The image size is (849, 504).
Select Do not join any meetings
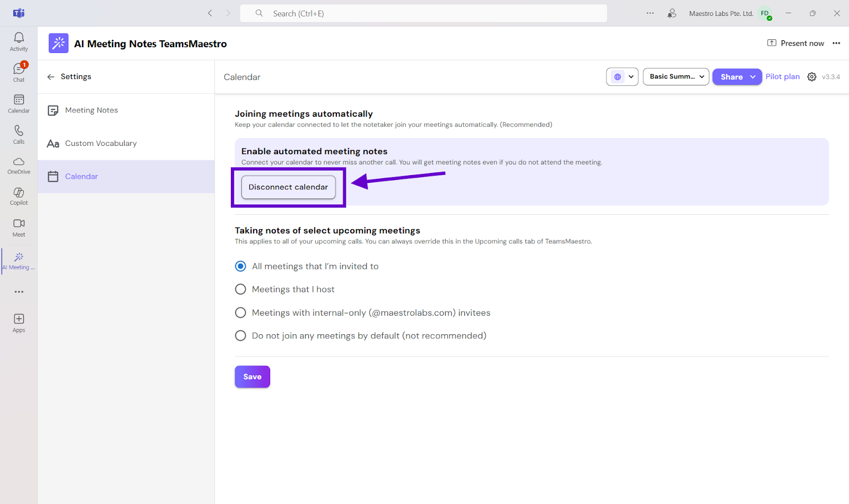(240, 336)
